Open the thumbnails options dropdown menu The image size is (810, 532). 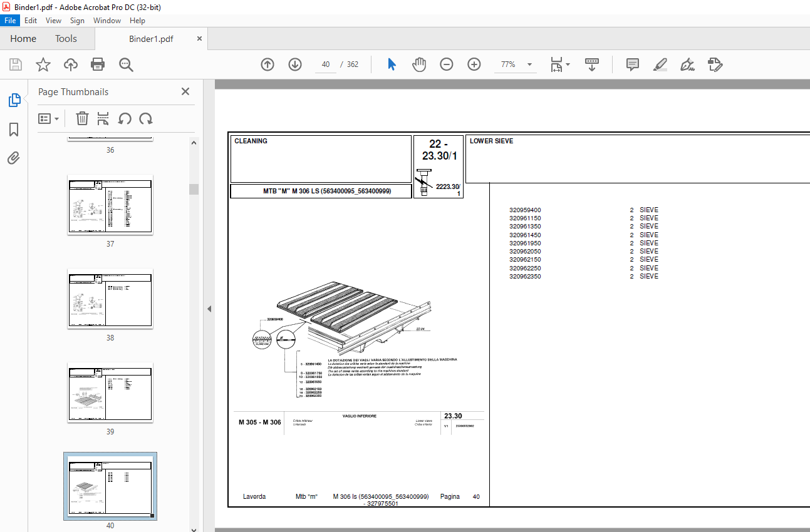pyautogui.click(x=49, y=118)
